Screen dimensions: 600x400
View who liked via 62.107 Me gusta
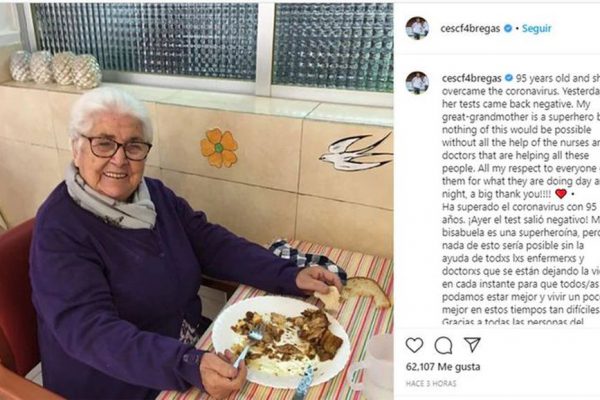[443, 367]
